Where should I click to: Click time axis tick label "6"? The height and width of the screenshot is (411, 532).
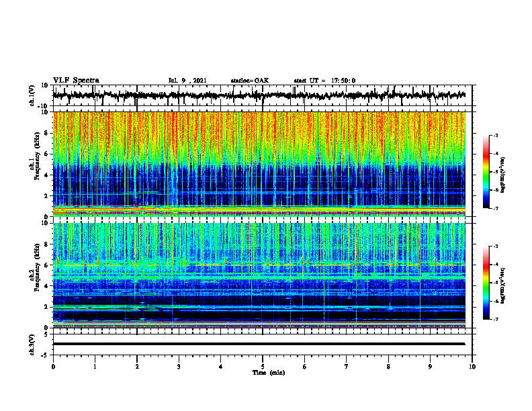pos(305,367)
